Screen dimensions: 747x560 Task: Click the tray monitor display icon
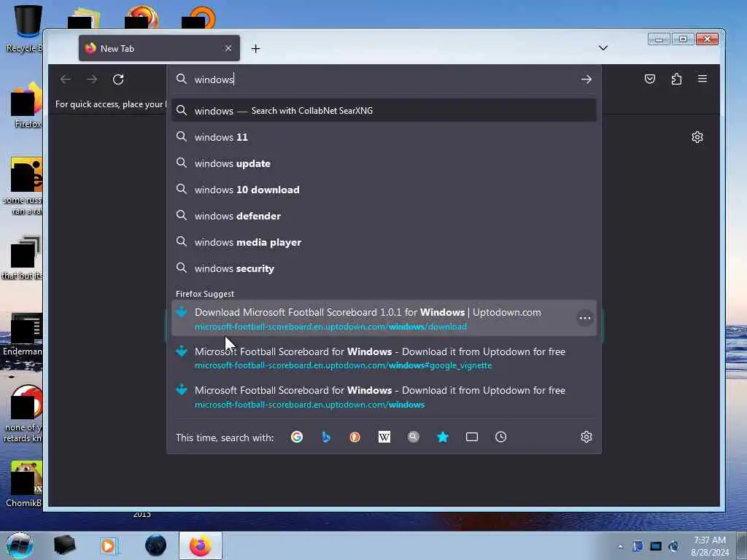click(x=656, y=546)
